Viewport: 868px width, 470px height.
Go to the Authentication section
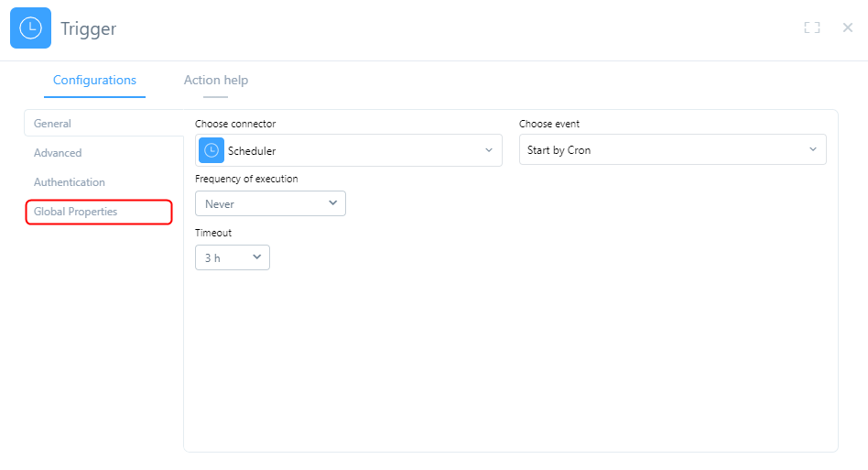click(x=70, y=182)
